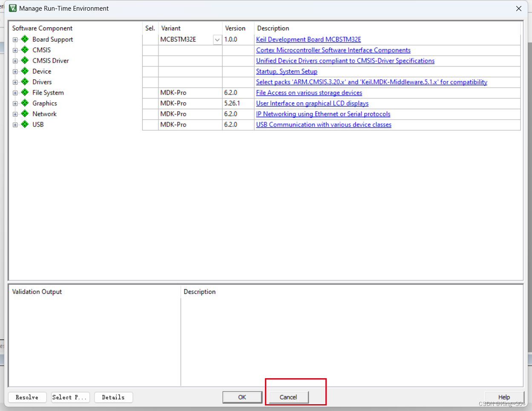Open the Select packs compatibility link
The height and width of the screenshot is (411, 532).
[371, 82]
